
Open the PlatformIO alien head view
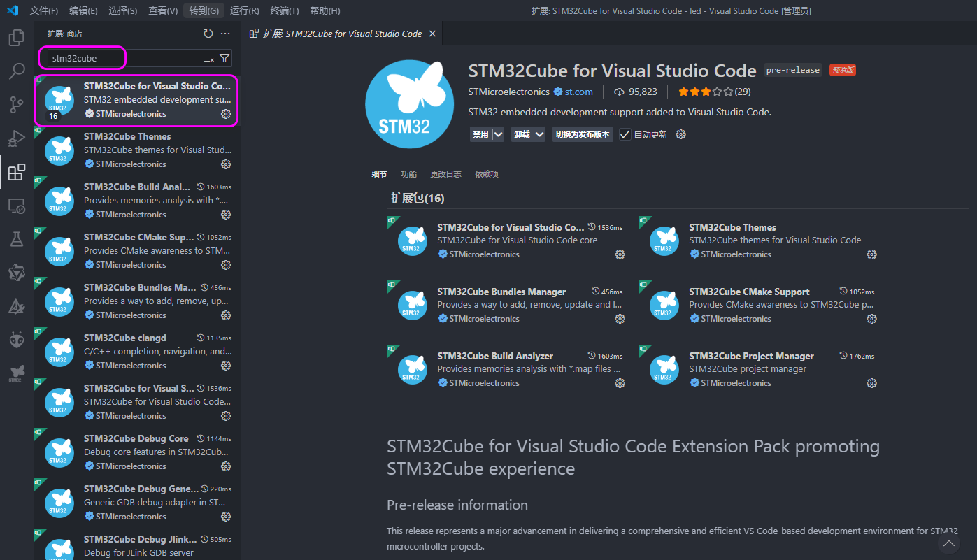point(17,340)
